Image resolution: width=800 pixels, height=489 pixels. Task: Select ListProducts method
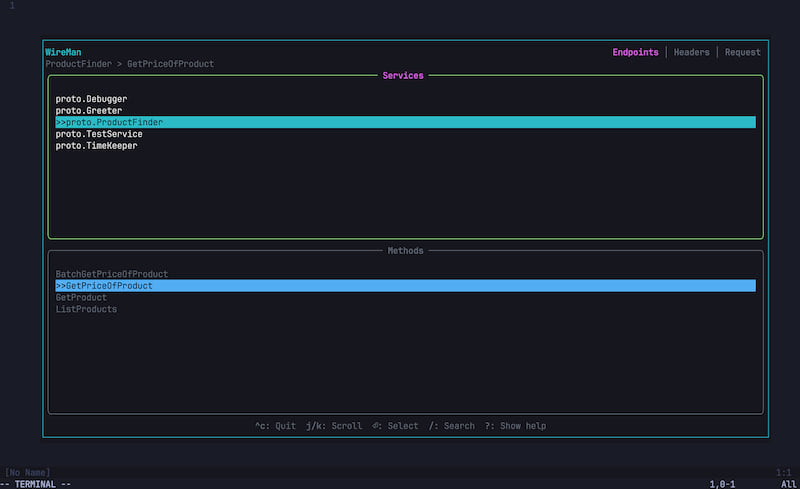86,310
